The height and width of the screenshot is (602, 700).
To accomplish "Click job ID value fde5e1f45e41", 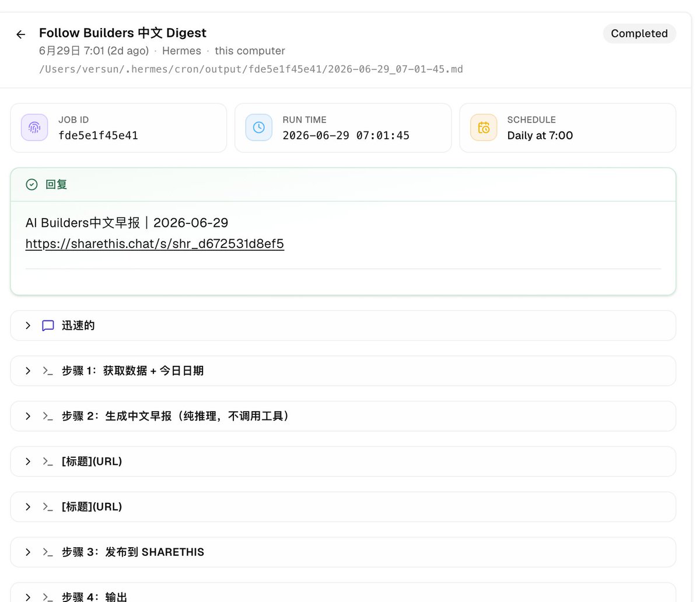I will tap(98, 135).
